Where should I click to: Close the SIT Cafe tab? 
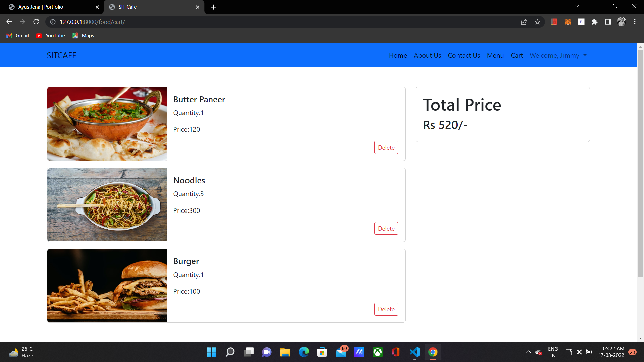pos(197,7)
